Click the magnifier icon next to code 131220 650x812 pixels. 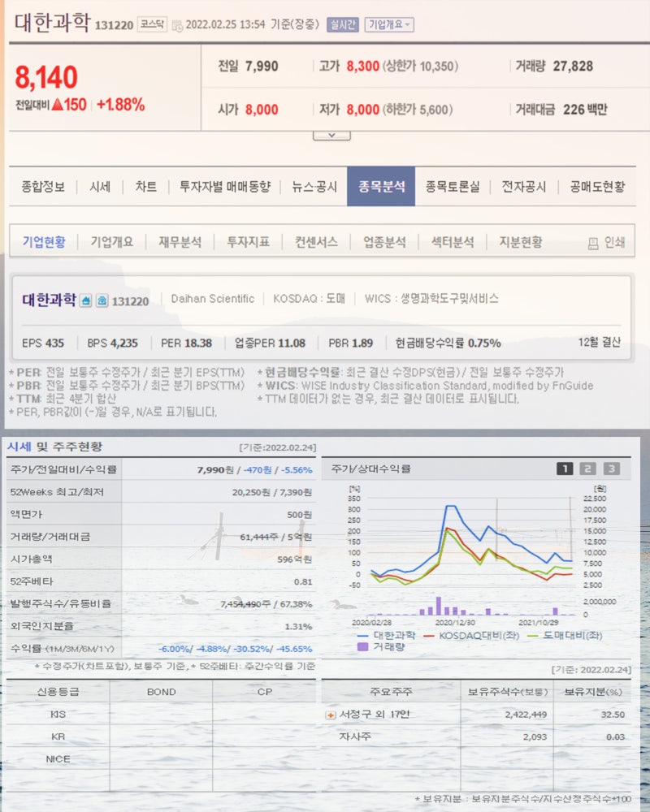pyautogui.click(x=102, y=300)
